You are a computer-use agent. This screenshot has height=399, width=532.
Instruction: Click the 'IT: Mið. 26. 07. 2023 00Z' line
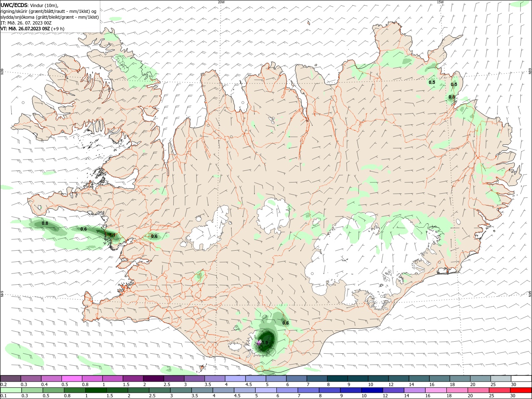pos(27,23)
